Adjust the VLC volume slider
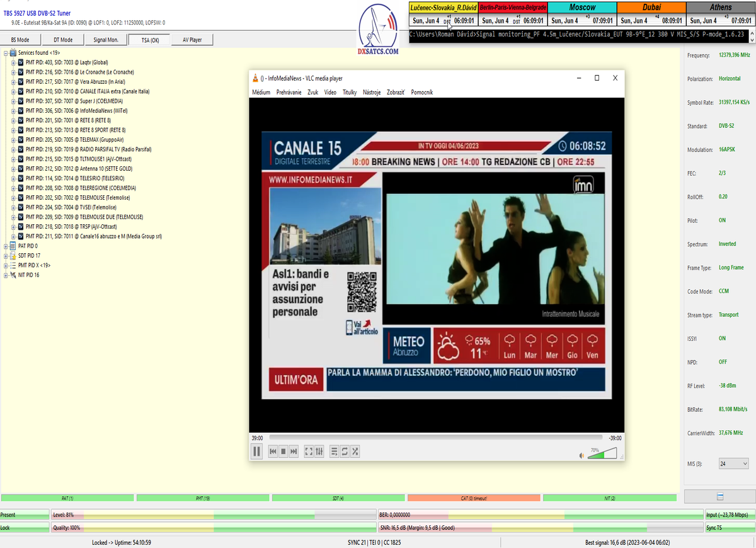 click(602, 454)
